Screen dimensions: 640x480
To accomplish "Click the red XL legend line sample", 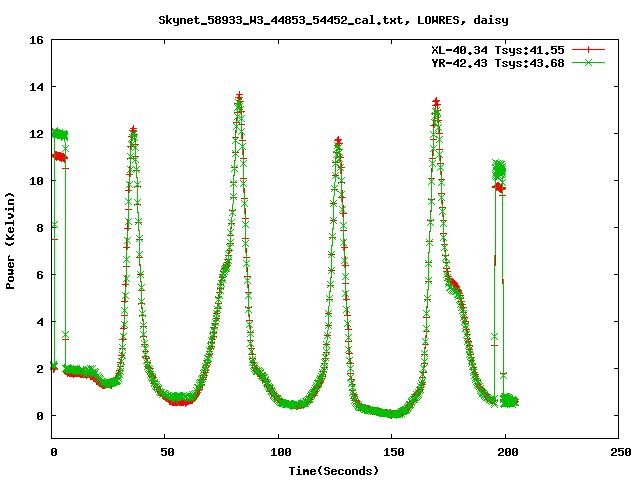I will pos(588,50).
